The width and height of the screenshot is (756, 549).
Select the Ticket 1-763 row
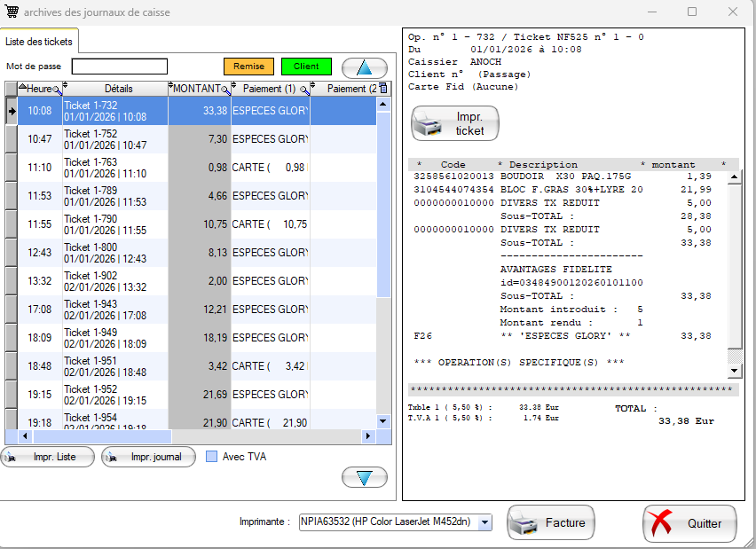133,167
